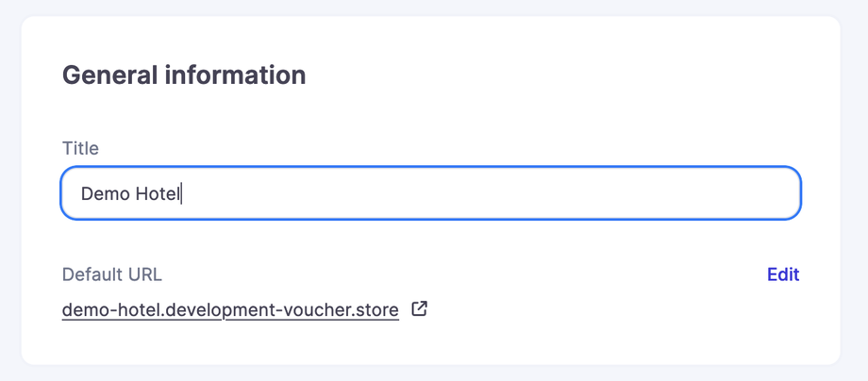The image size is (868, 381).
Task: Click the external link arrow icon
Action: [x=420, y=308]
